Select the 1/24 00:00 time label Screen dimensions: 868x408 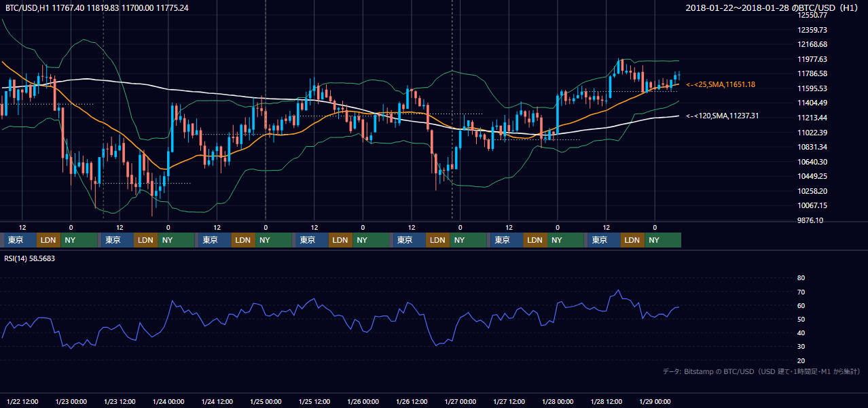point(168,401)
